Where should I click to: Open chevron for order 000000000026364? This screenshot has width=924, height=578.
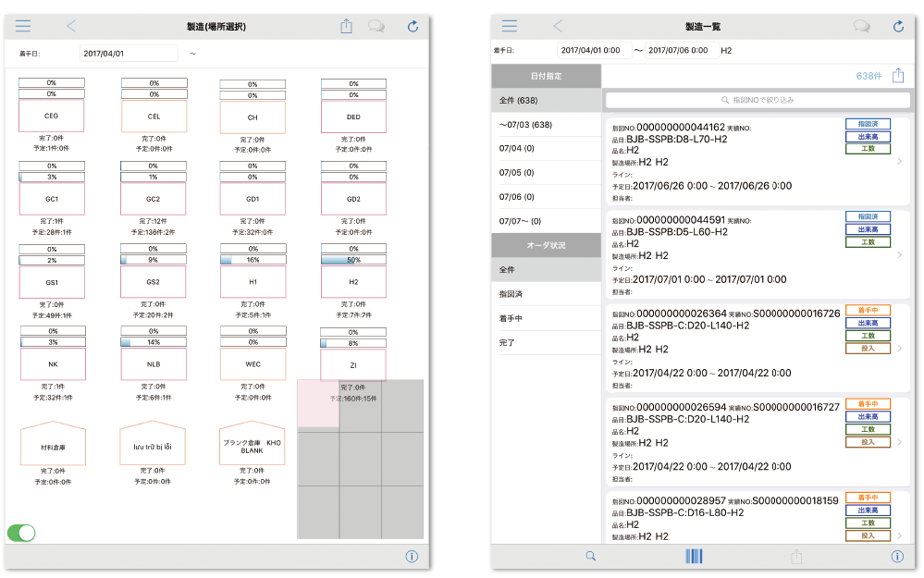click(900, 348)
